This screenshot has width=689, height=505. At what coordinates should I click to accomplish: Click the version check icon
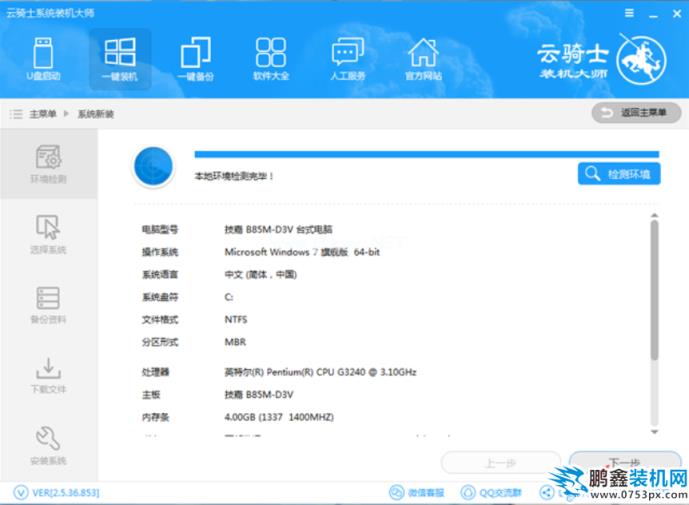21,493
